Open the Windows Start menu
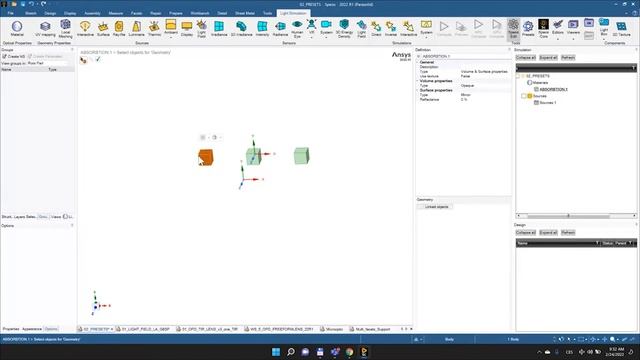Image resolution: width=640 pixels, height=360 pixels. [x=276, y=352]
